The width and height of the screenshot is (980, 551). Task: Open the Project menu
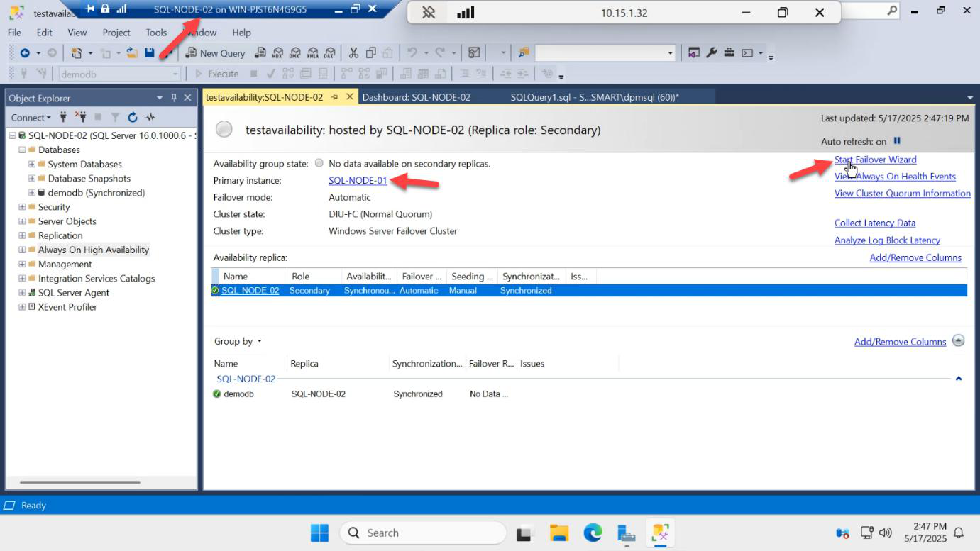click(116, 33)
